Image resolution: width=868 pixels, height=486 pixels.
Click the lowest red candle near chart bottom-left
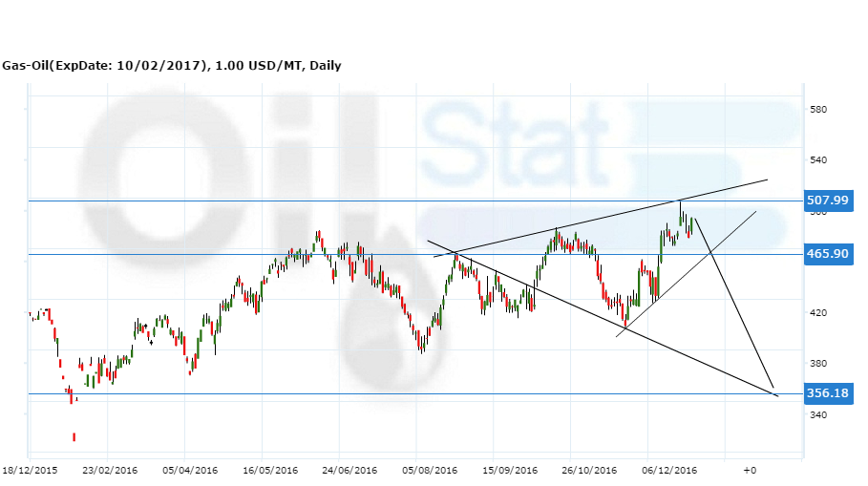[x=74, y=437]
